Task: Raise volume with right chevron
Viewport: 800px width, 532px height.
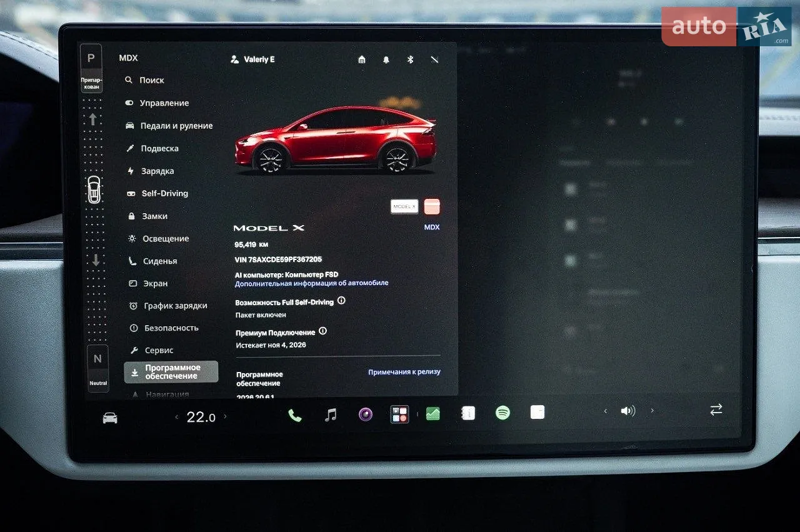Action: pyautogui.click(x=652, y=411)
